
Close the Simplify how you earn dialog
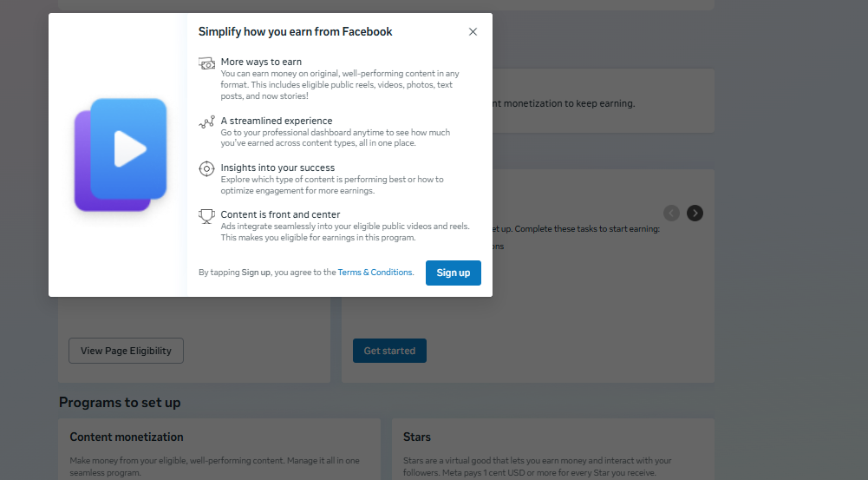click(473, 32)
